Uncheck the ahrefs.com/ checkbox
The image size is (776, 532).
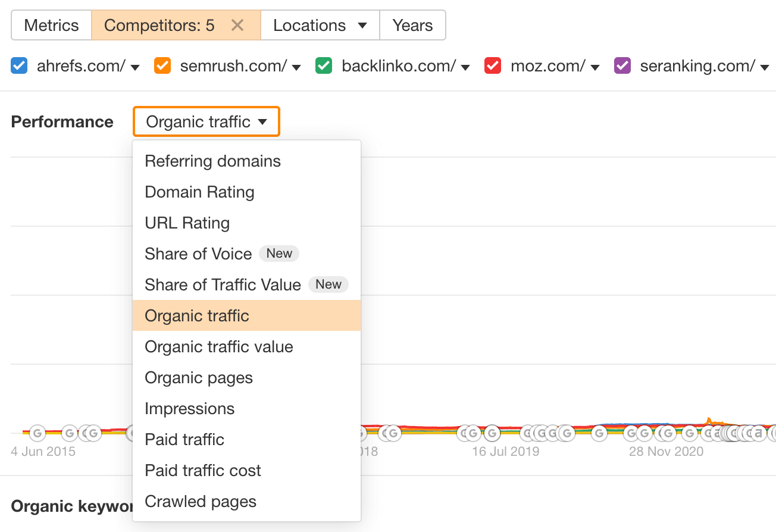[20, 65]
